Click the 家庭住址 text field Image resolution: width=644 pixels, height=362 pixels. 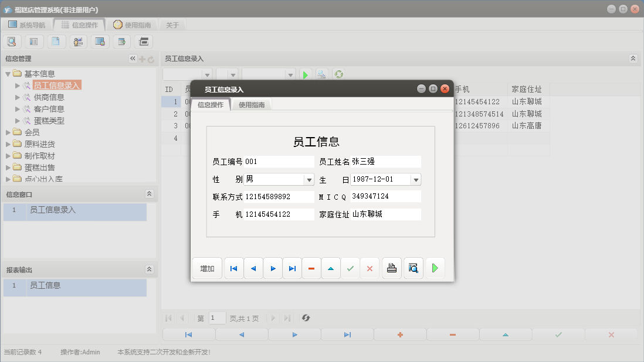coord(385,214)
